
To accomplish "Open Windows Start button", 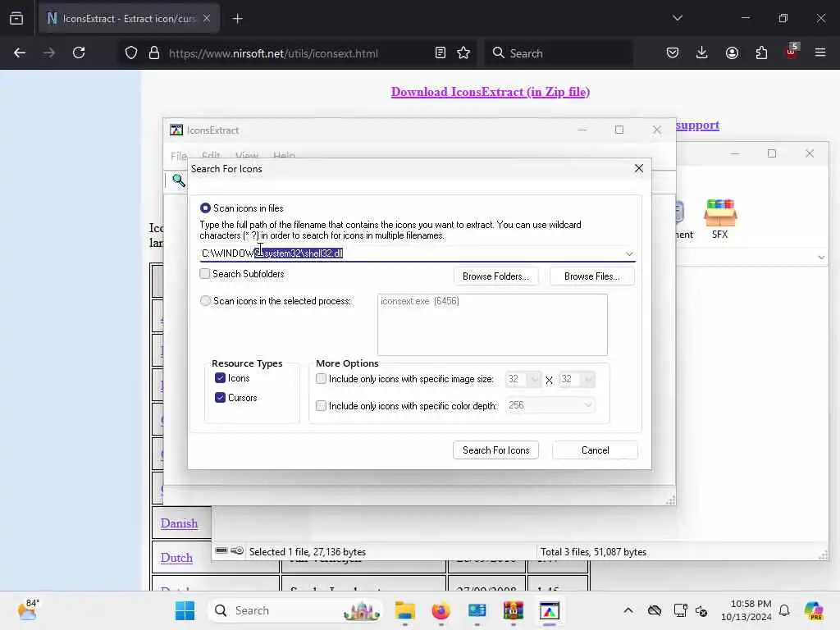I will (x=185, y=610).
